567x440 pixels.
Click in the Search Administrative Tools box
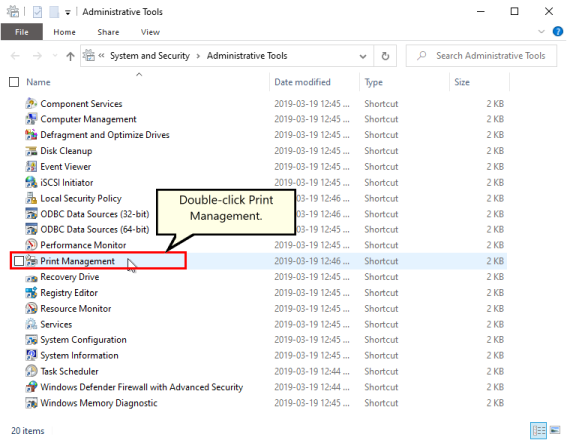481,56
